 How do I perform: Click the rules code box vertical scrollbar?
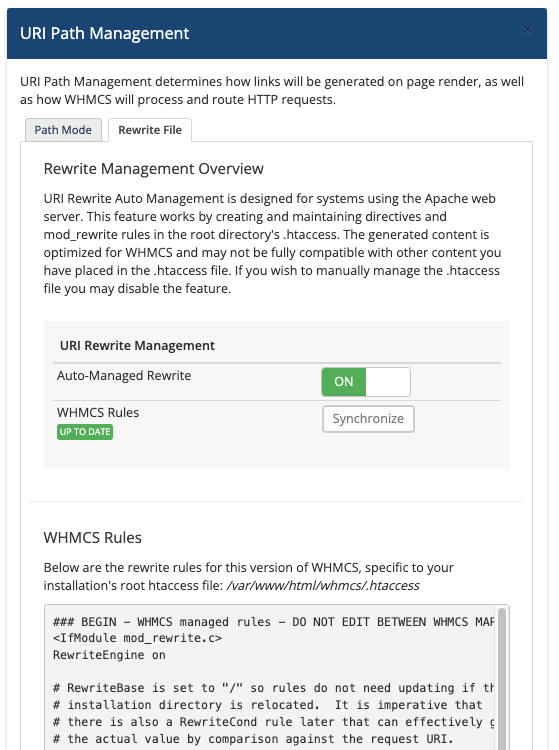click(502, 679)
